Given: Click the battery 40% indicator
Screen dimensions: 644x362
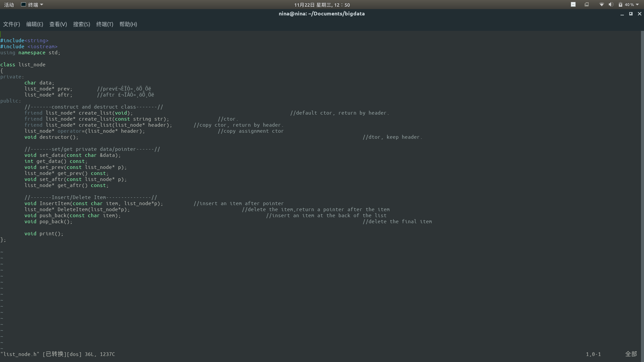Looking at the screenshot, I should coord(626,5).
